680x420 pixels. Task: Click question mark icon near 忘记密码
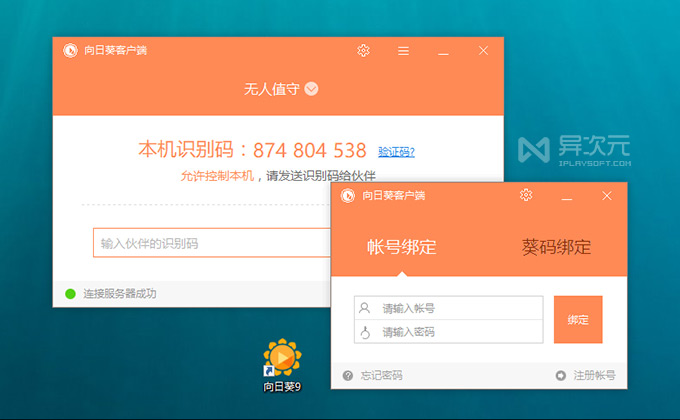[348, 375]
